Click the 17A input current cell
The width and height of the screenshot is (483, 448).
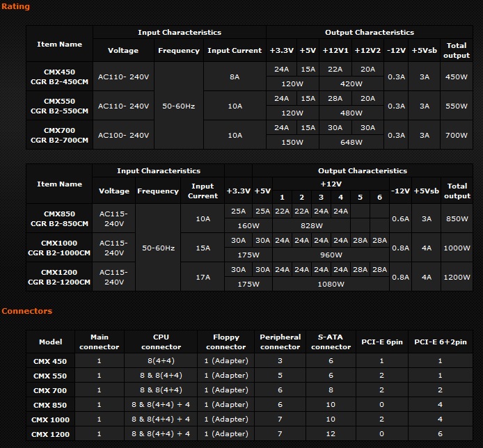coord(203,277)
